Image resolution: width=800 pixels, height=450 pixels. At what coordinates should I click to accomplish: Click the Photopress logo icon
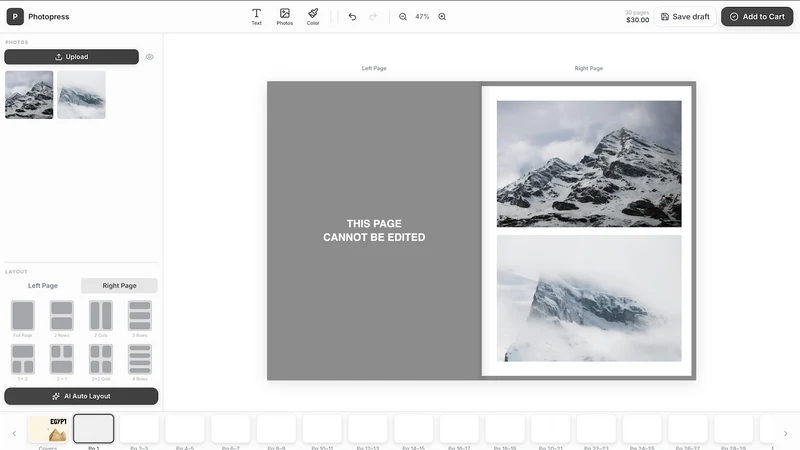tap(15, 16)
